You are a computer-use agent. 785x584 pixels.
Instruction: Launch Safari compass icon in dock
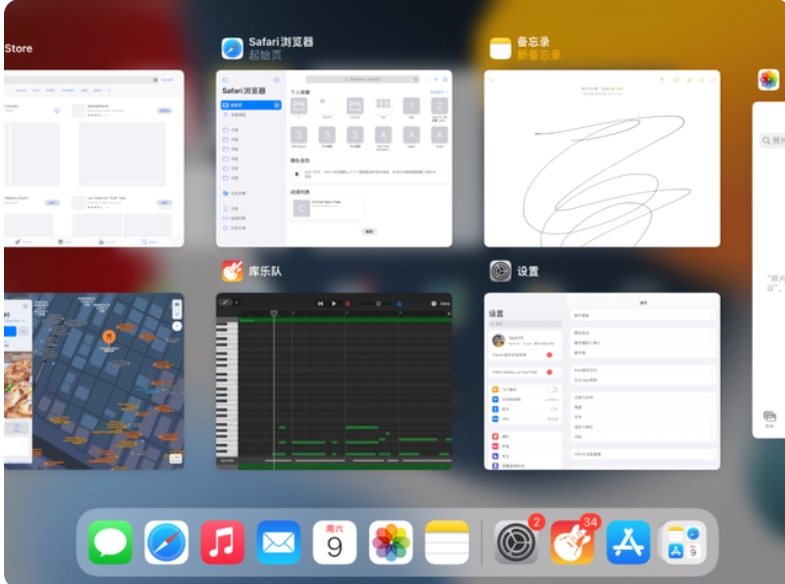pyautogui.click(x=166, y=542)
